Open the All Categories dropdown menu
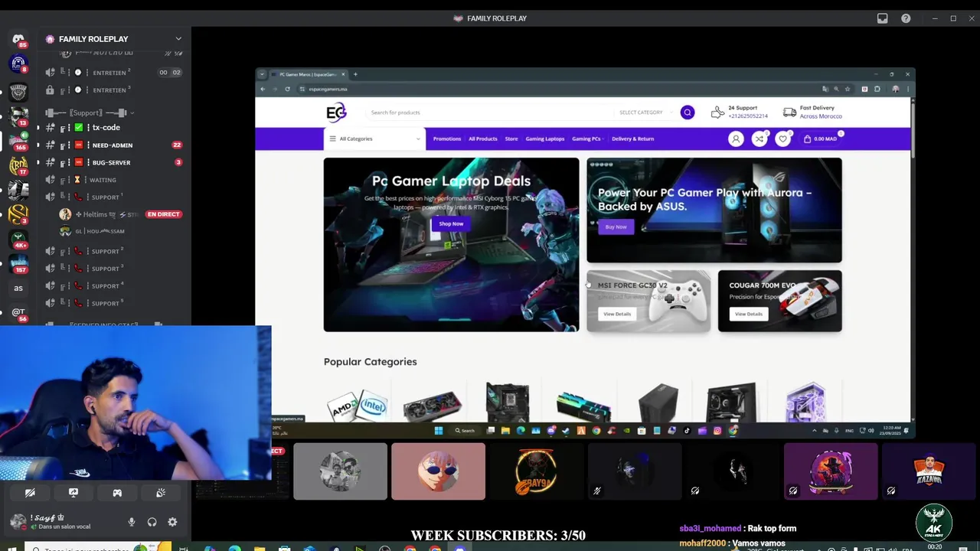This screenshot has height=551, width=980. tap(374, 139)
